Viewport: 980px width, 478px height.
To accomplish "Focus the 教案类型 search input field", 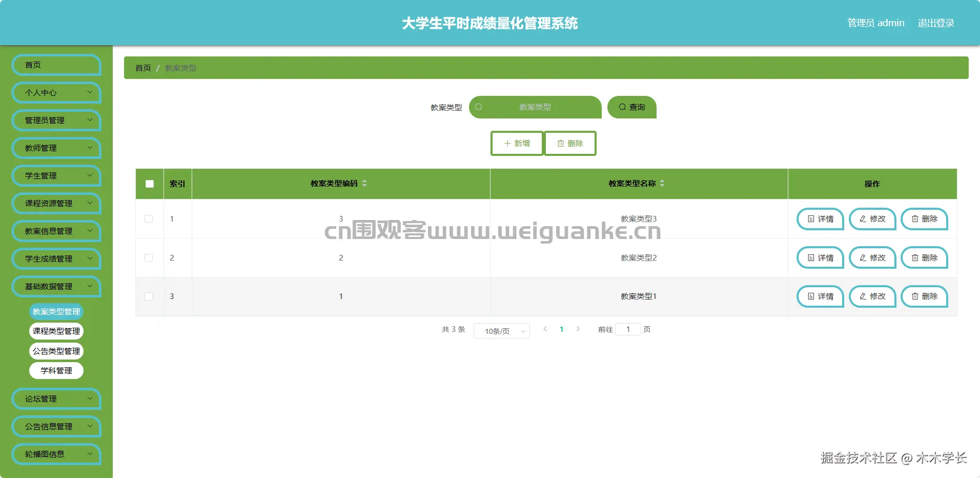I will click(535, 107).
